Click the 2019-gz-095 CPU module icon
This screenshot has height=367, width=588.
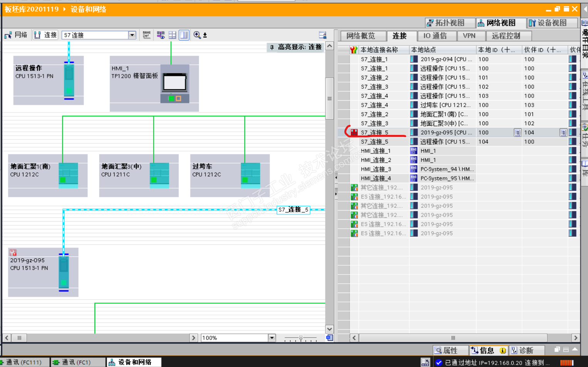coord(64,272)
